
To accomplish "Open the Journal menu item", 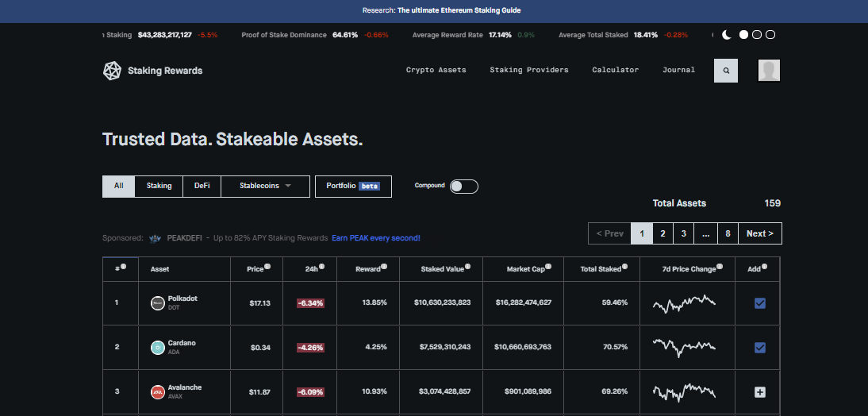I will pyautogui.click(x=678, y=70).
